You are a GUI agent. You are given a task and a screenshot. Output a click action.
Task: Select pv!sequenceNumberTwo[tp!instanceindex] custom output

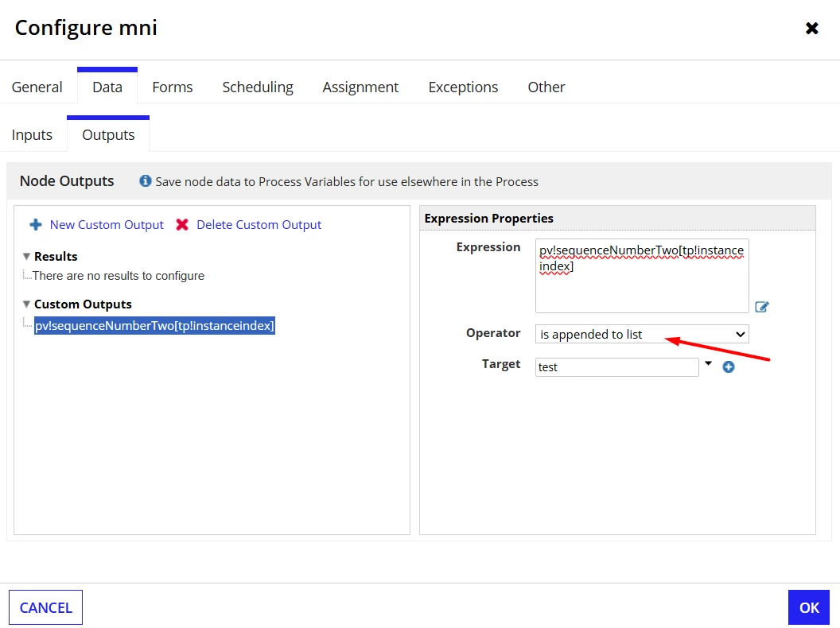coord(154,325)
